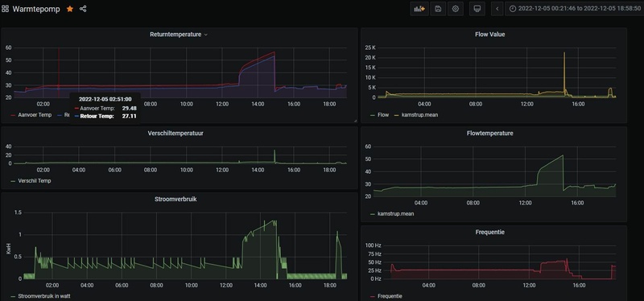
Task: Click the tooltip value 29.48
Action: click(130, 109)
